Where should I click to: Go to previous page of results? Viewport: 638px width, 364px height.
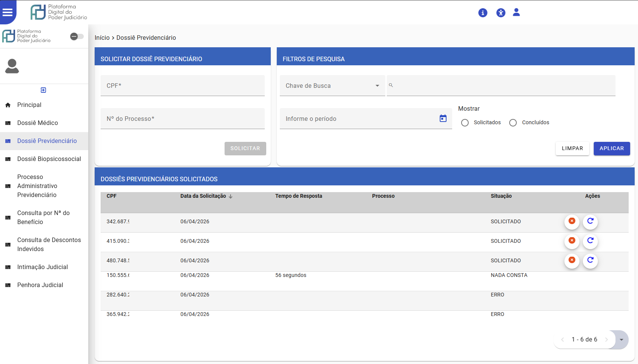pyautogui.click(x=563, y=340)
